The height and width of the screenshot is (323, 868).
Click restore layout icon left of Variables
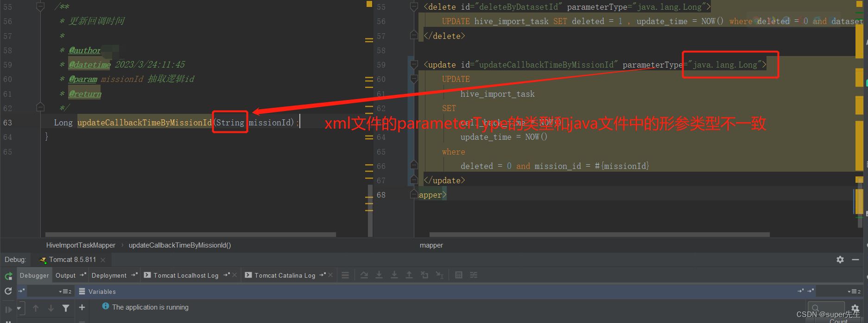21,291
